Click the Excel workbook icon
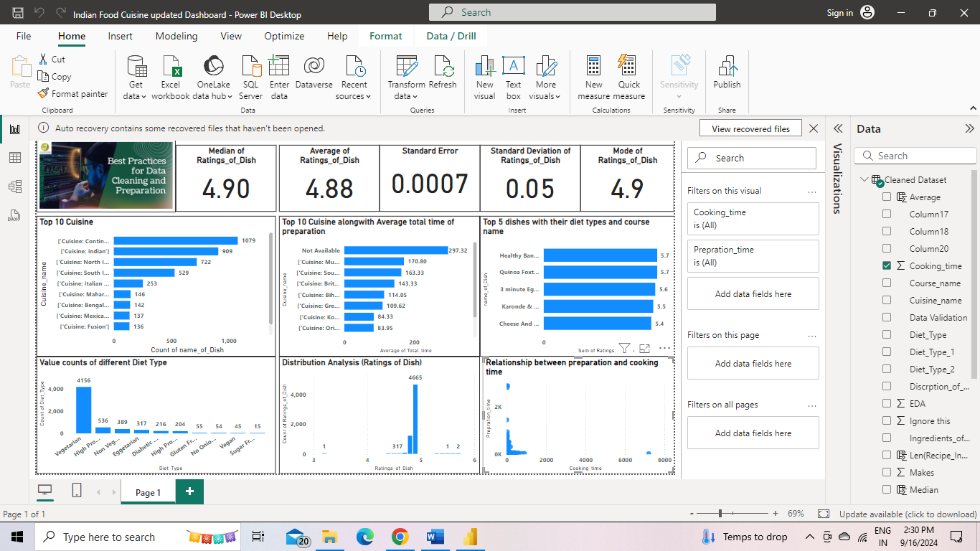Viewport: 980px width, 551px height. [x=171, y=67]
